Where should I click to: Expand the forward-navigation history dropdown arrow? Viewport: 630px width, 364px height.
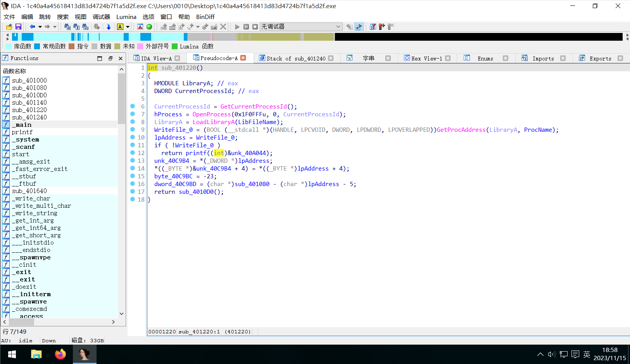coord(55,27)
